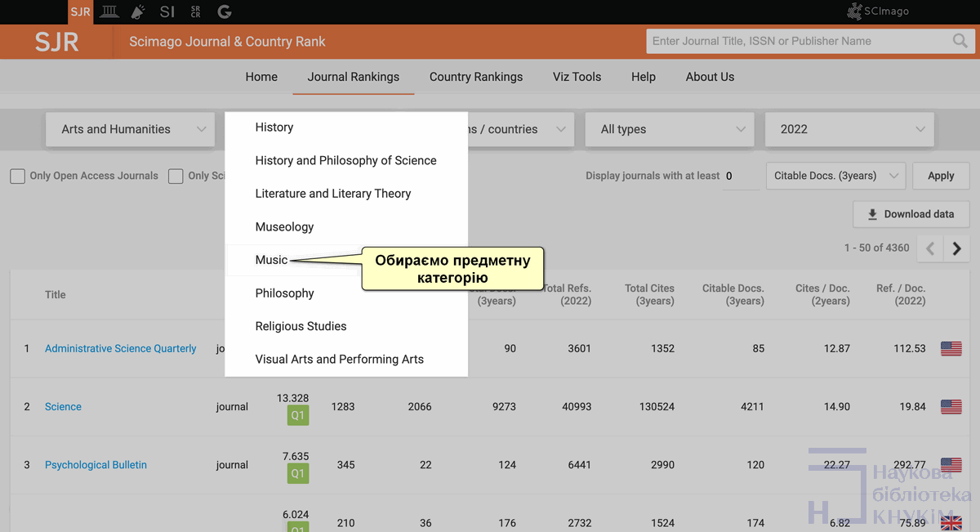
Task: Open the 2022 year dropdown
Action: coord(849,129)
